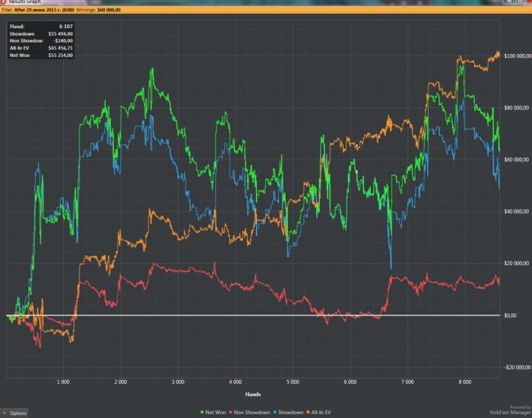
Task: Select the Non Showdown -$240,00 value in info box
Action: [x=63, y=41]
